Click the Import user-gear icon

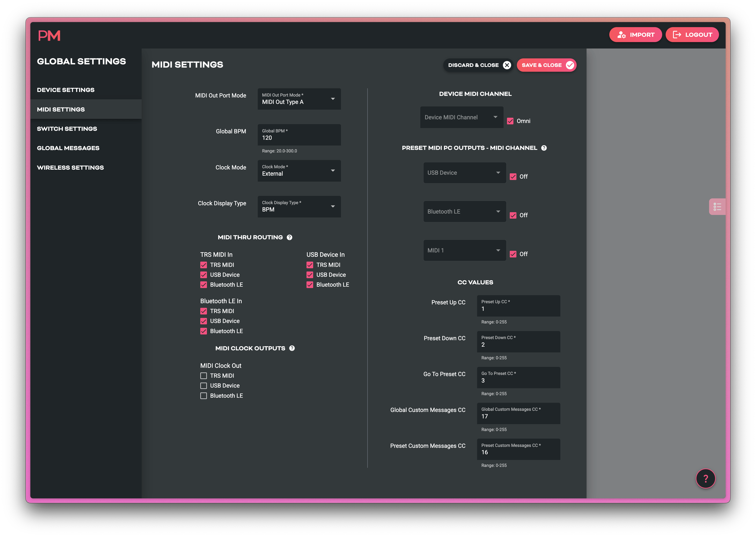pos(621,34)
